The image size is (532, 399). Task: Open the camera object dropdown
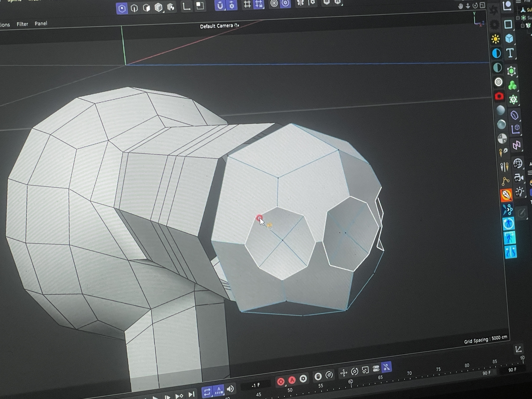(519, 178)
